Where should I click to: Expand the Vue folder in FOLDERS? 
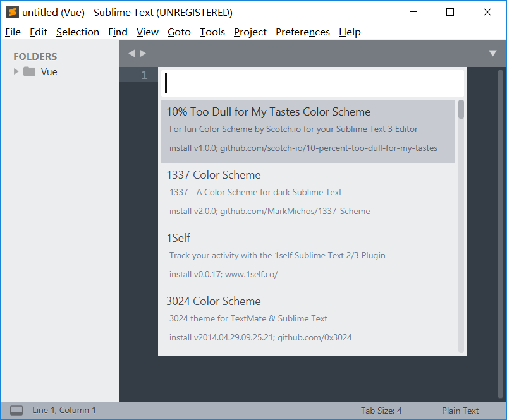tap(15, 71)
